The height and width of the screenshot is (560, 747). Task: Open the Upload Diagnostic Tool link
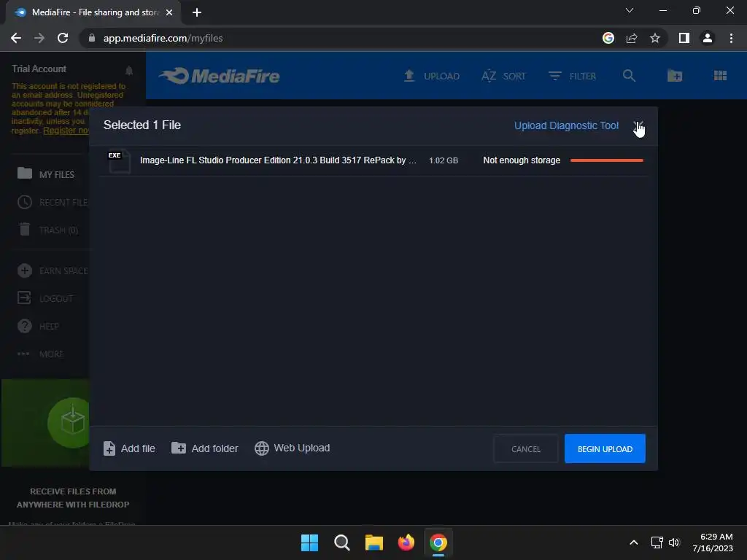(x=566, y=125)
